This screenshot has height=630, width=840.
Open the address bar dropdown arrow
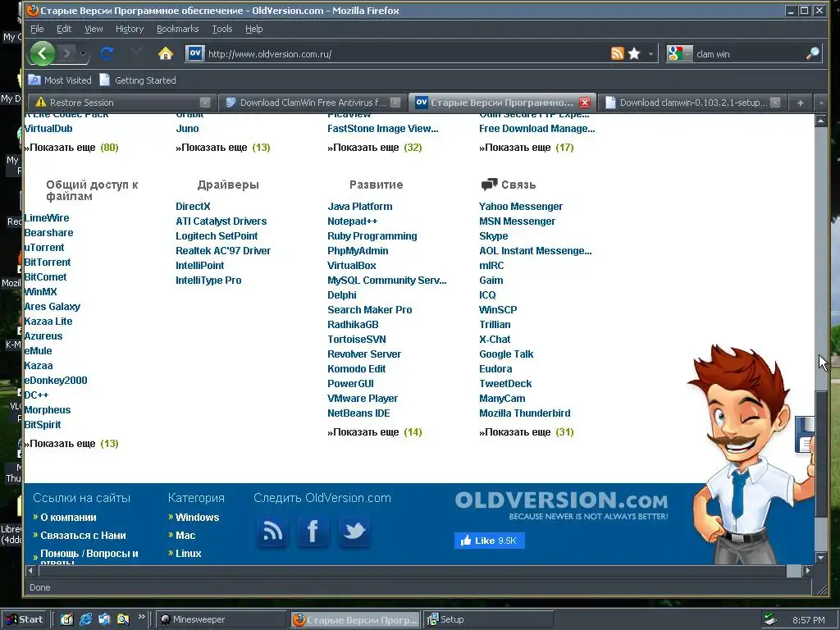651,53
